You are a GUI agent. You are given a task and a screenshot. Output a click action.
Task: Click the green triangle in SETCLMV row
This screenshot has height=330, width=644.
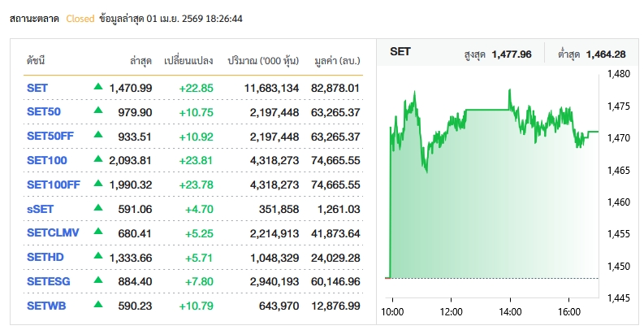coord(98,232)
